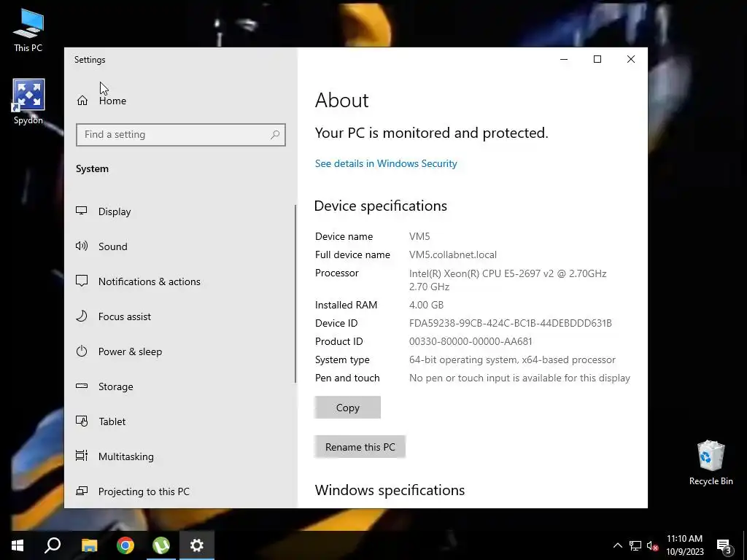Click the Multitasking icon
The width and height of the screenshot is (747, 560).
(82, 456)
